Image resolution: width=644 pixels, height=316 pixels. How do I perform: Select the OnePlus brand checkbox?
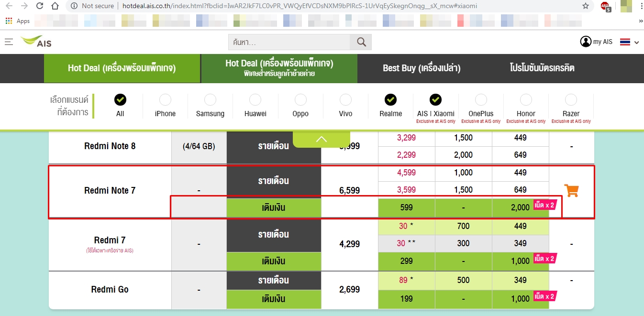pyautogui.click(x=481, y=99)
